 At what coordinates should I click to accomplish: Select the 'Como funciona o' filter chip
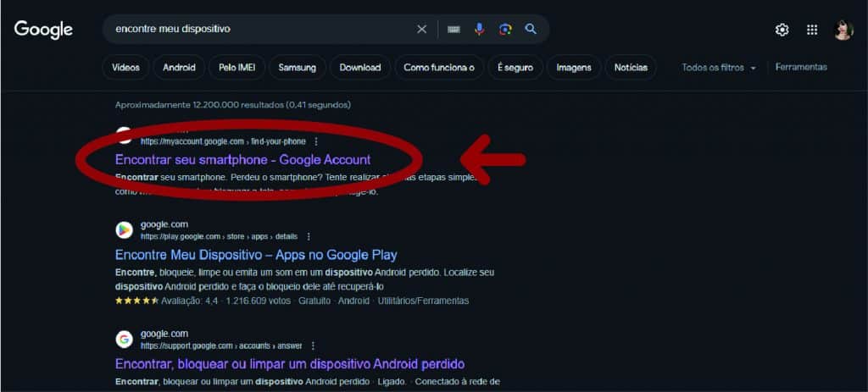(440, 68)
